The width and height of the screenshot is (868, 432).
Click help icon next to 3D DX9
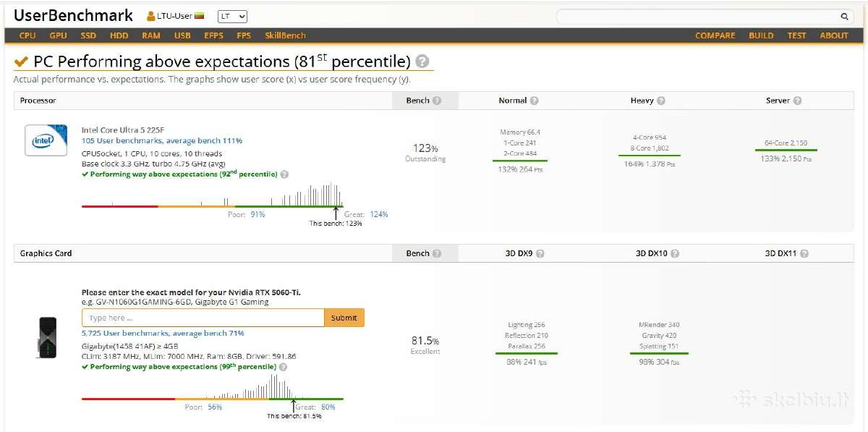click(x=540, y=253)
